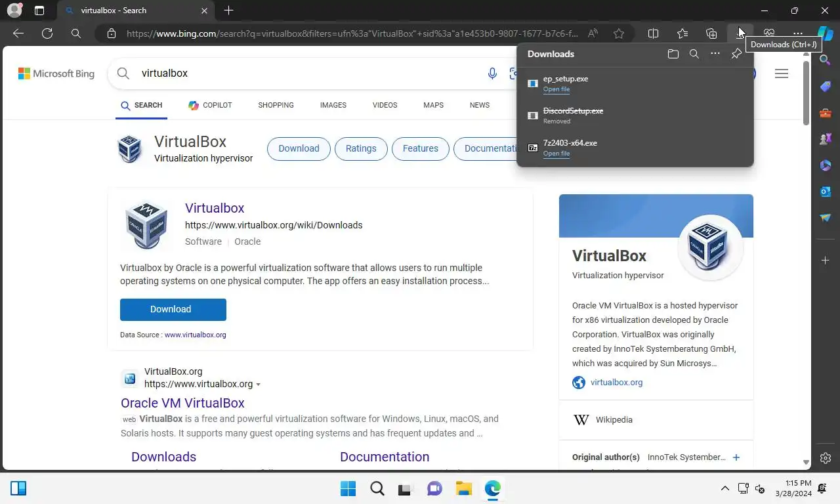Open the Downloads sublink
Screen dimensions: 840x504
point(163,457)
